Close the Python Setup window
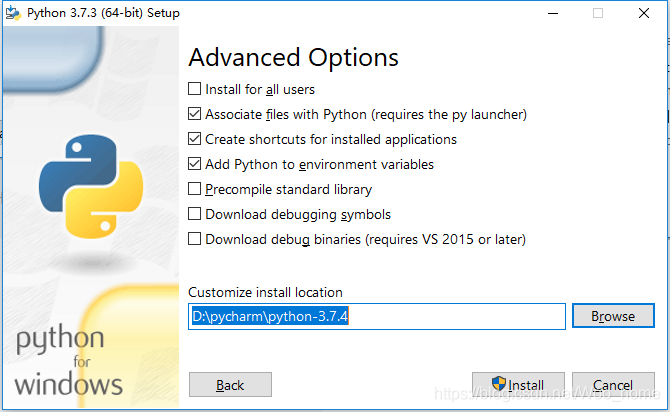670x412 pixels. coord(644,13)
